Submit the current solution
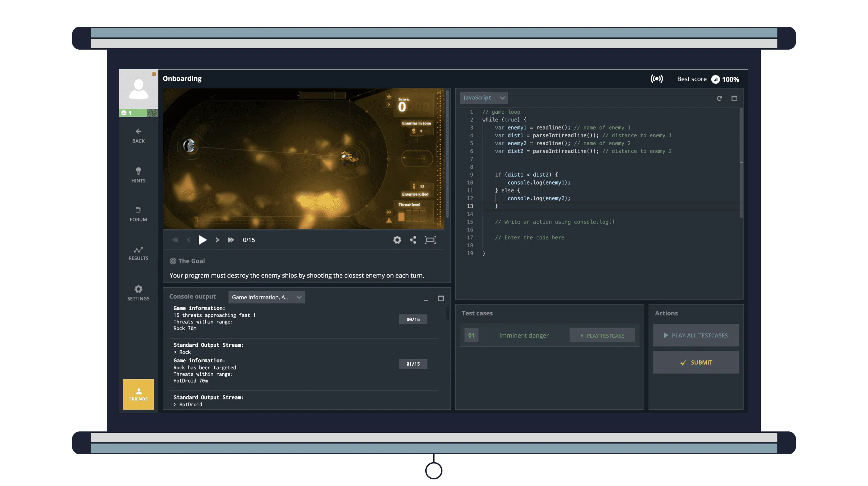 pyautogui.click(x=696, y=363)
